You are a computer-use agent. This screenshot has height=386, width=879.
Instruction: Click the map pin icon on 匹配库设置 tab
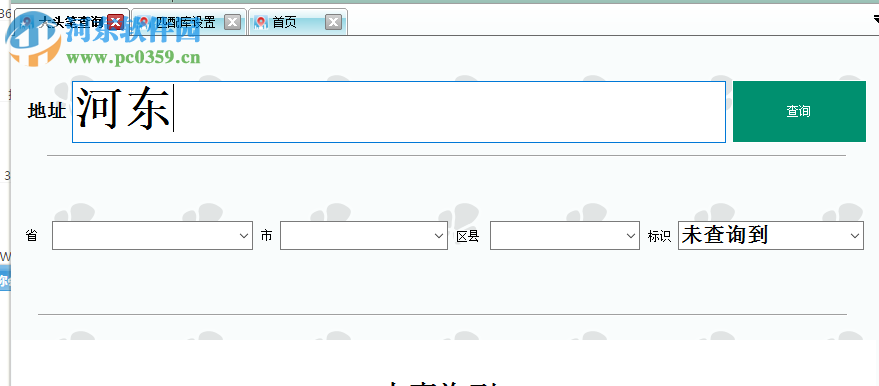(144, 22)
